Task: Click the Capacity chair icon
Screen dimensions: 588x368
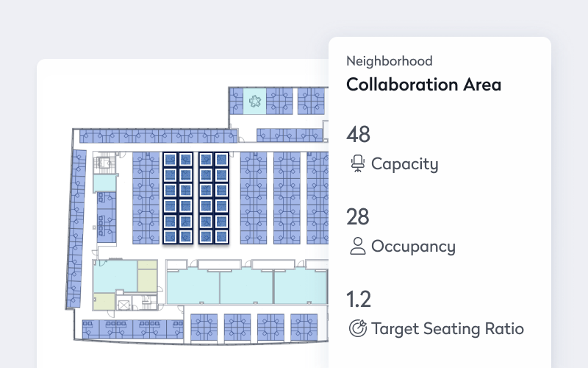Action: pos(358,163)
